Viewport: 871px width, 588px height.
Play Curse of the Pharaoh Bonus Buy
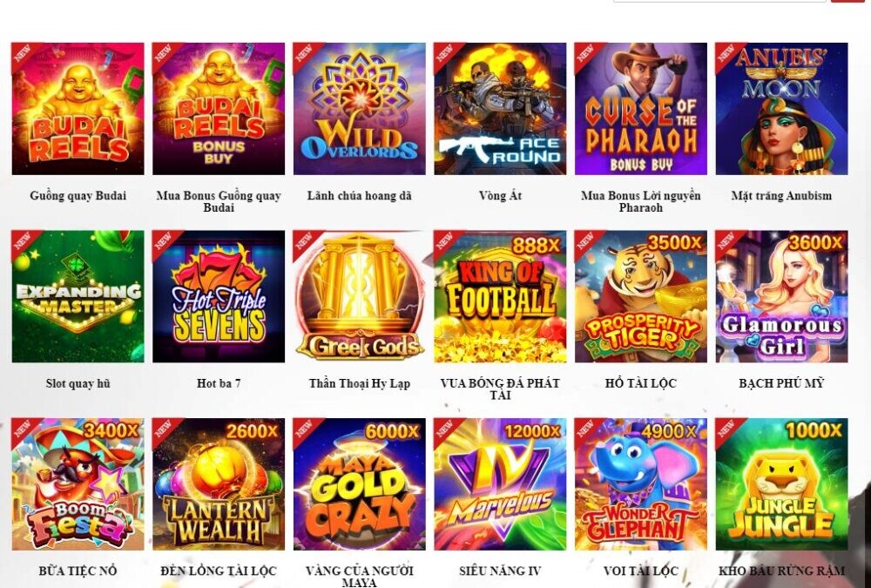pos(640,107)
